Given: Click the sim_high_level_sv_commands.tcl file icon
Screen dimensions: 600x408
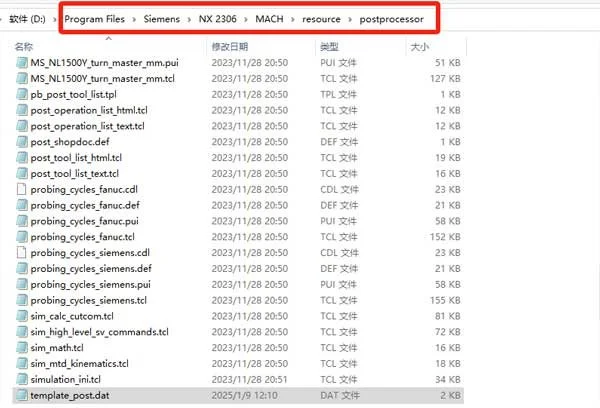Looking at the screenshot, I should (x=22, y=332).
